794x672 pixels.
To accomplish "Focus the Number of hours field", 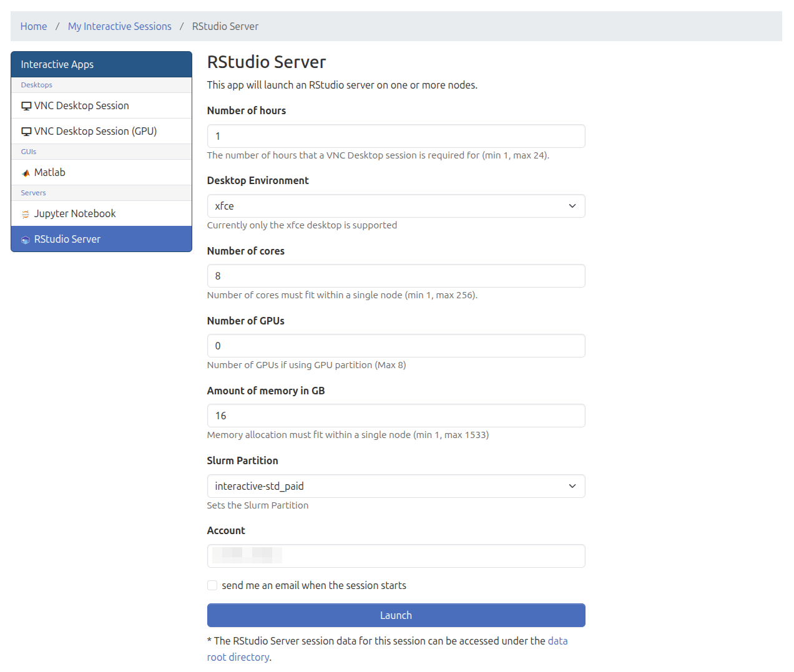I will point(396,136).
